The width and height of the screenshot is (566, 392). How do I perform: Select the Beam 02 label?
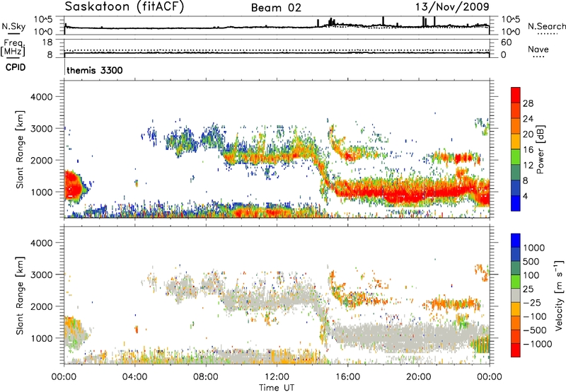point(276,8)
